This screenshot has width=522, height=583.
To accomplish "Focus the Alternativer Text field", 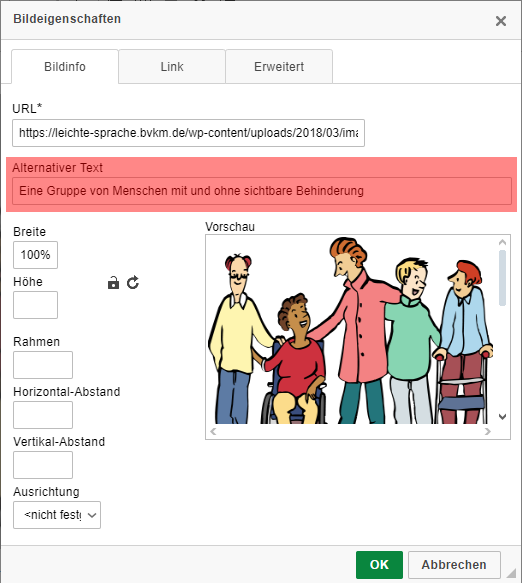I will pos(262,191).
